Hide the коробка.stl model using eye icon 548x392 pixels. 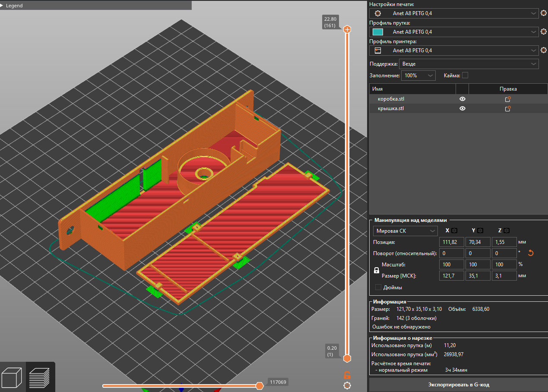point(462,99)
